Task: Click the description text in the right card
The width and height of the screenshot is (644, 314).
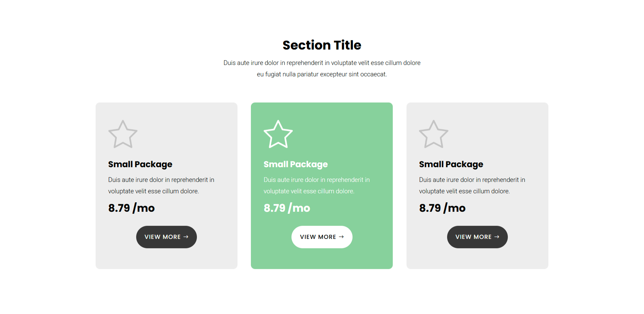Action: tap(472, 185)
